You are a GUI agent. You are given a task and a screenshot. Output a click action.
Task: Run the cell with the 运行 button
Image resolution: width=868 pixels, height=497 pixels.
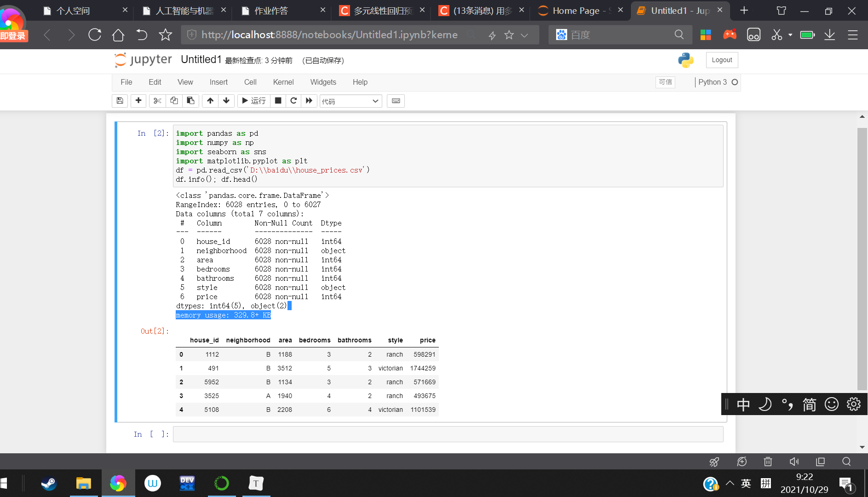(254, 101)
